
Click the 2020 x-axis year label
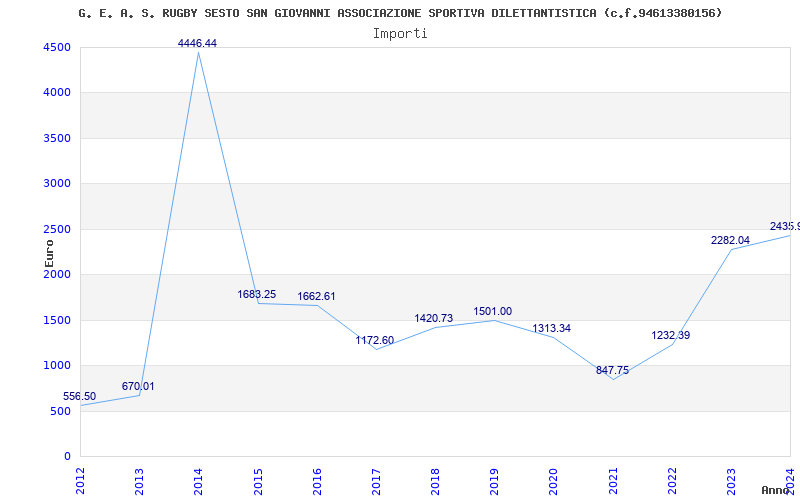(x=554, y=481)
